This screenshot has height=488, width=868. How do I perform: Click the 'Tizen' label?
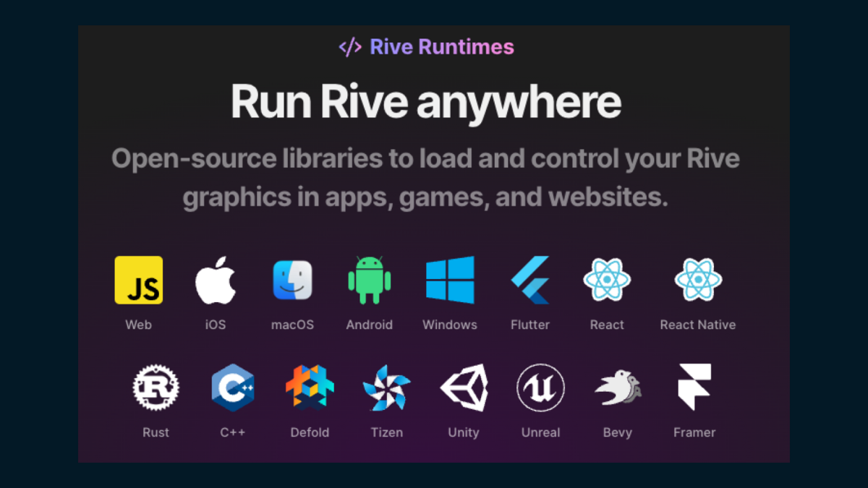pos(386,432)
